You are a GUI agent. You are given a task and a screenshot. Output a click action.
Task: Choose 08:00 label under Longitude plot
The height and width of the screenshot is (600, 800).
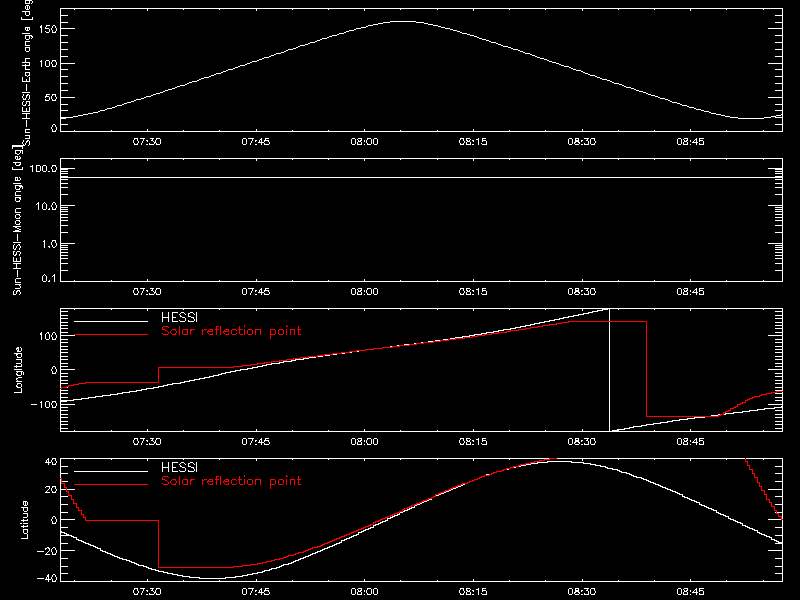coord(364,442)
